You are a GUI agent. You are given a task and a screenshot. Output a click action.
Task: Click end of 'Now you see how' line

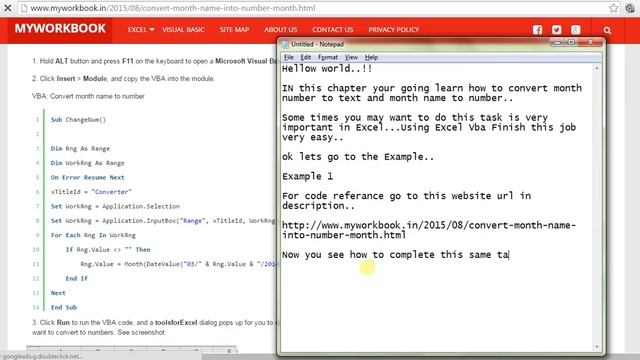point(509,255)
